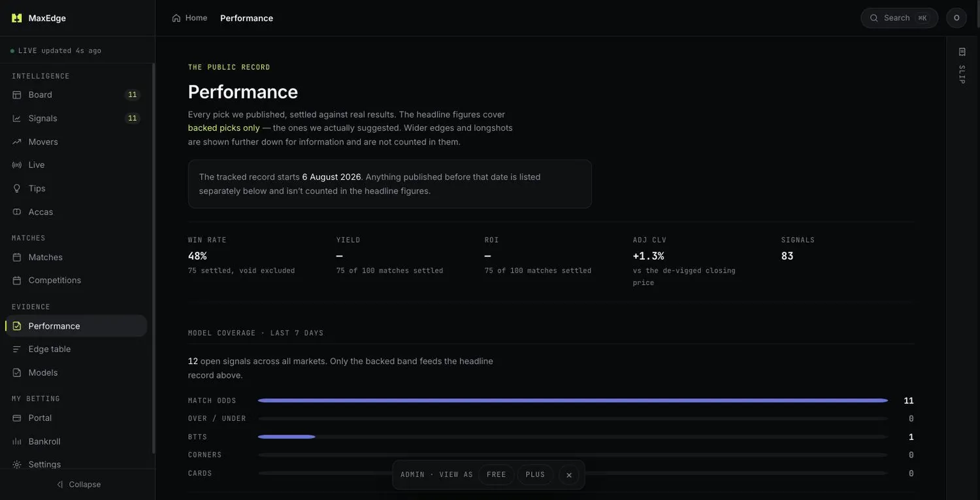Click the Cards coverage label
This screenshot has height=500, width=980.
200,473
